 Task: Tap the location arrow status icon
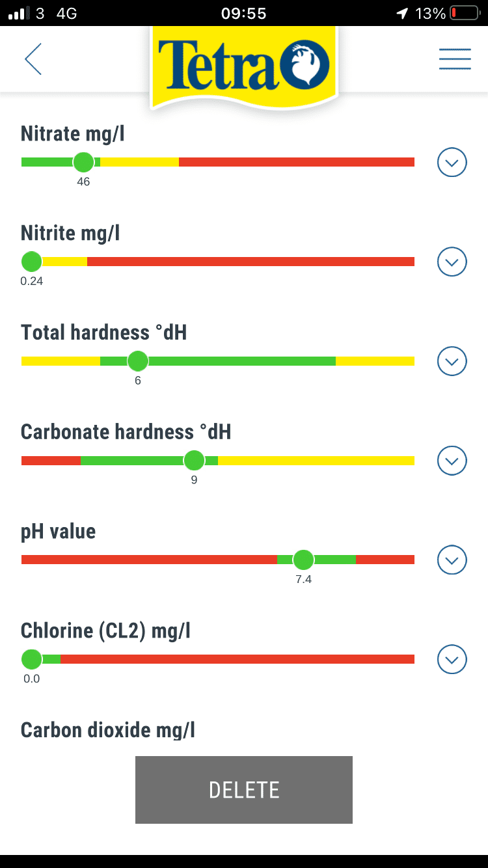(403, 13)
